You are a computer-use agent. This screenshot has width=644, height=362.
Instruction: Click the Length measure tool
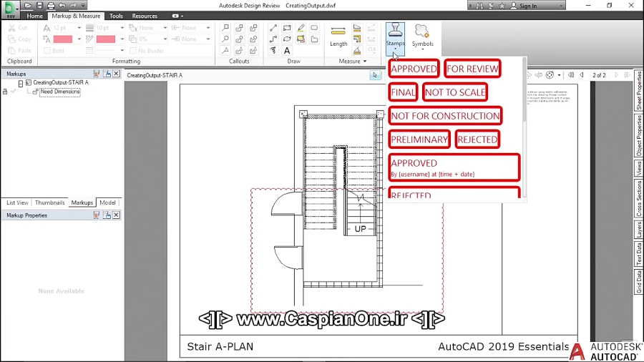point(338,36)
